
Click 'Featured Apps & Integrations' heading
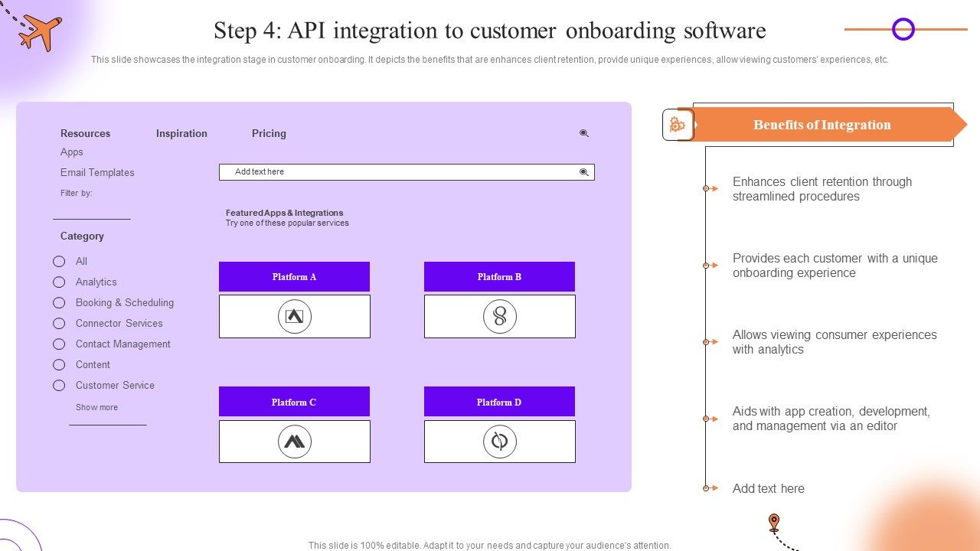(284, 213)
